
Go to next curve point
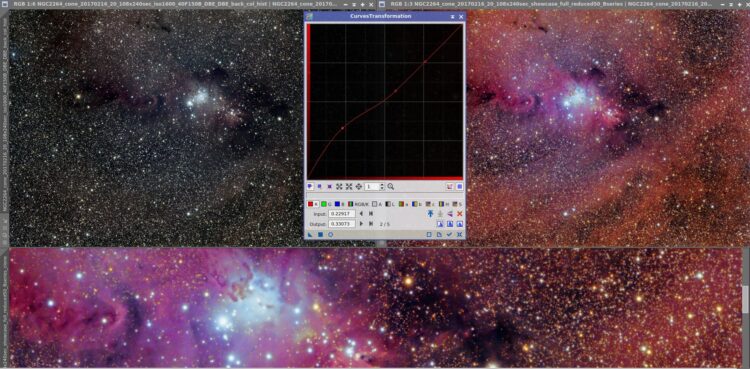pos(361,224)
